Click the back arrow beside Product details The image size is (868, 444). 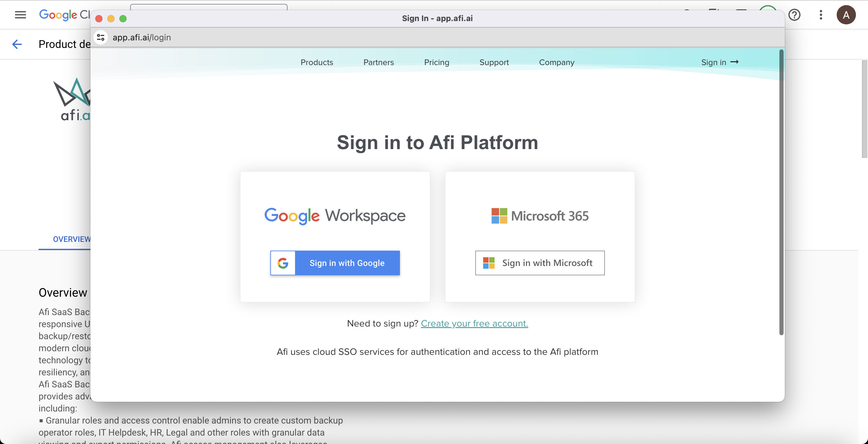[17, 44]
